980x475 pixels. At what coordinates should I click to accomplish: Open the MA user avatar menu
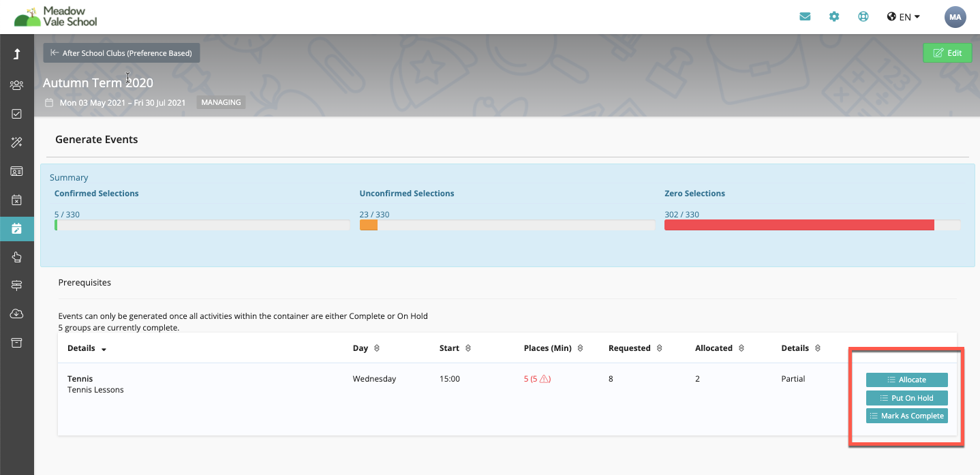click(955, 17)
